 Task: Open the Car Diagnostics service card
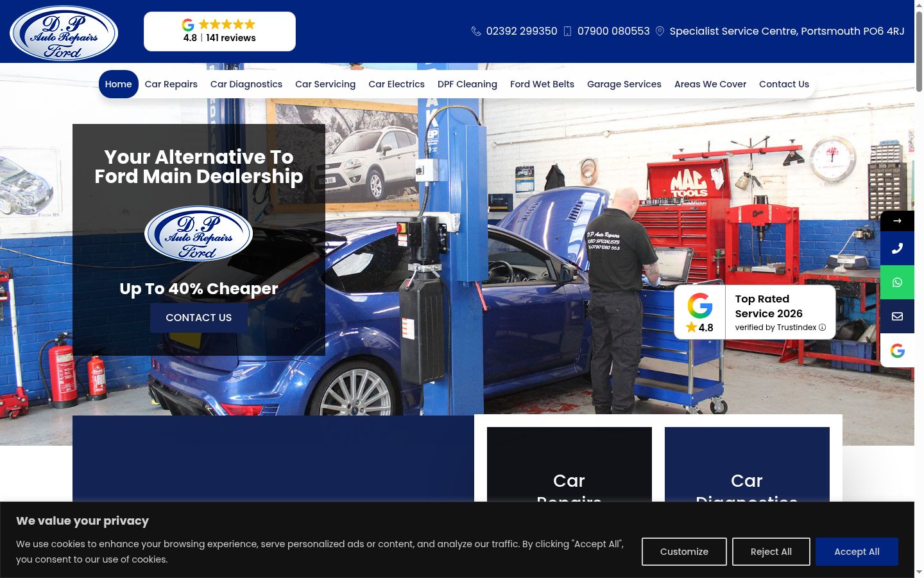point(747,464)
